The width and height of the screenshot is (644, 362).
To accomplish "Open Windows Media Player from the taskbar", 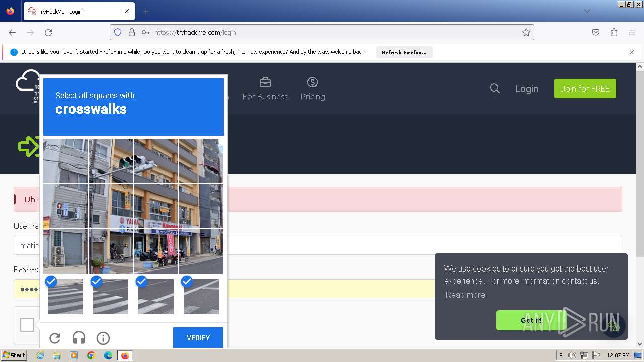I will (74, 355).
